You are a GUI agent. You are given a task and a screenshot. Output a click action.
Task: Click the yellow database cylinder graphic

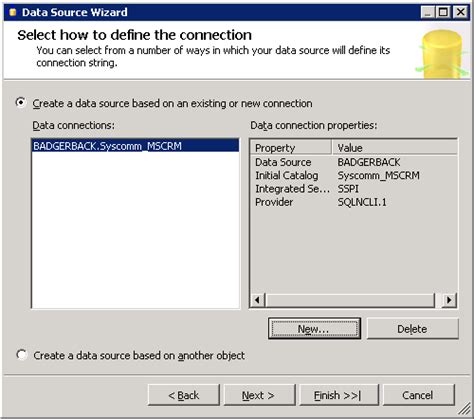[x=442, y=54]
